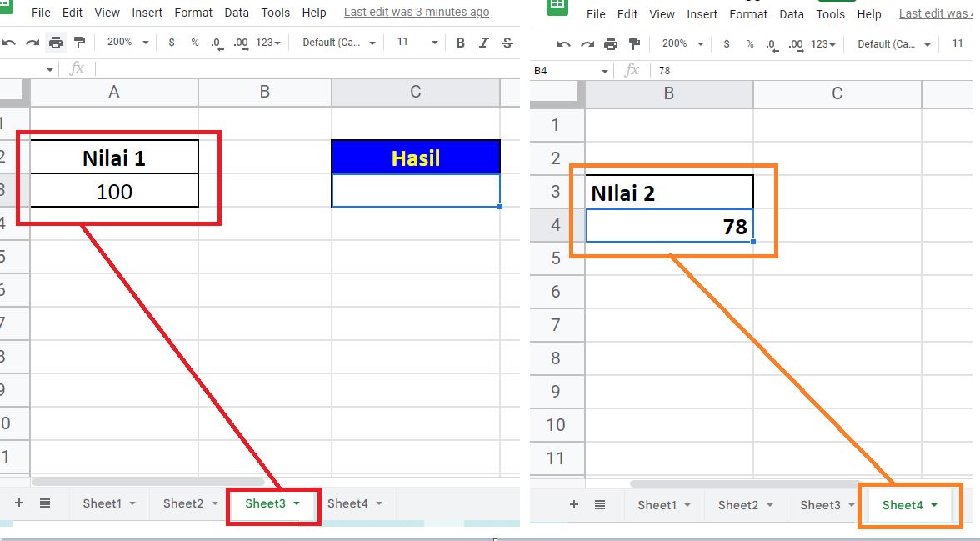This screenshot has height=541, width=980.
Task: Format as percent in left window
Action: [195, 43]
